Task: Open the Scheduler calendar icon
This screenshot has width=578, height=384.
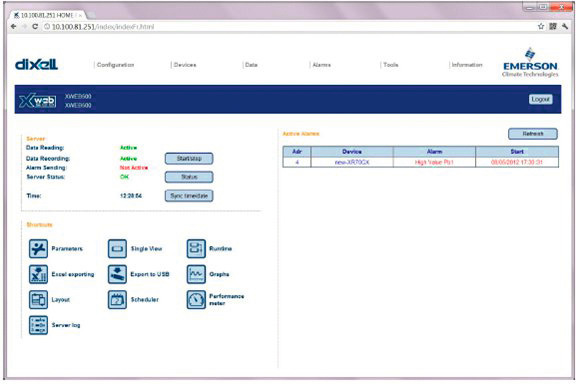Action: point(117,300)
